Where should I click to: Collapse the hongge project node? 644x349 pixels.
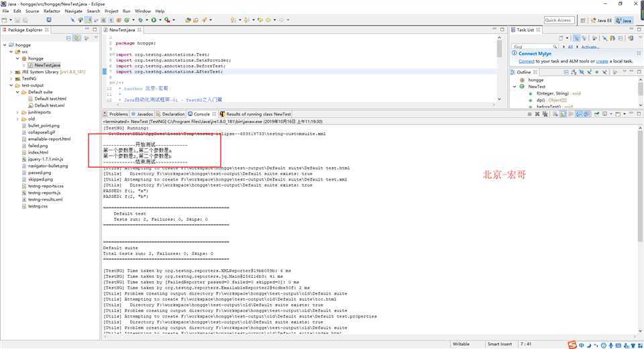(5, 45)
